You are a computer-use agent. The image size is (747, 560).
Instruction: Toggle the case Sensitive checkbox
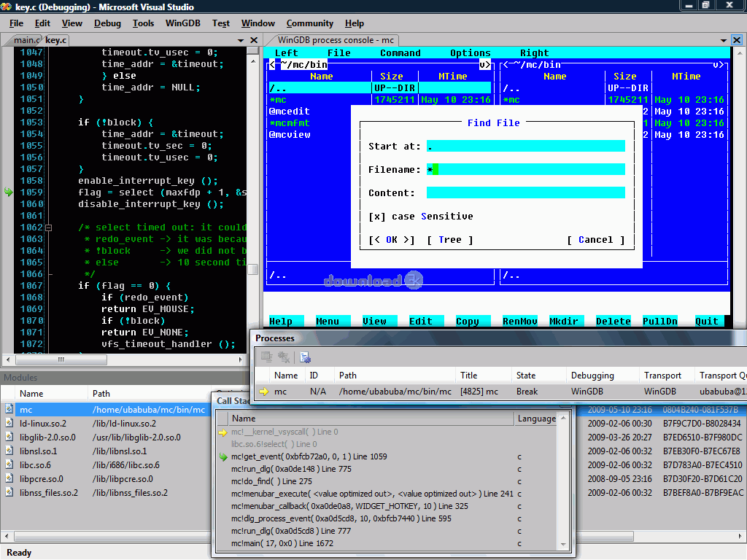click(377, 217)
